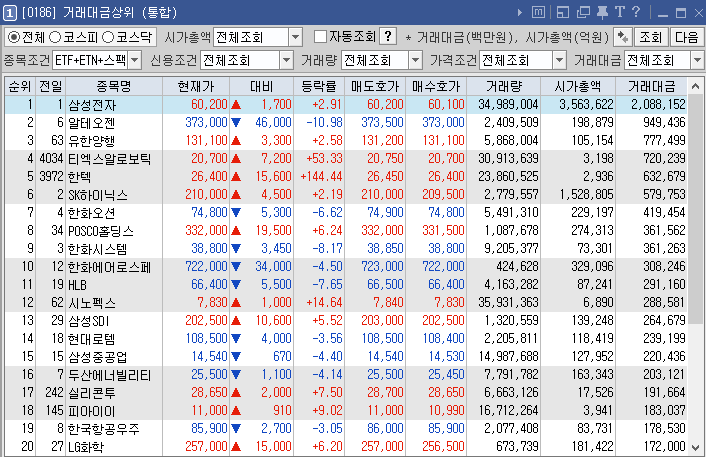The height and width of the screenshot is (457, 706).
Task: Select the 코스닥 radio button
Action: [x=108, y=37]
